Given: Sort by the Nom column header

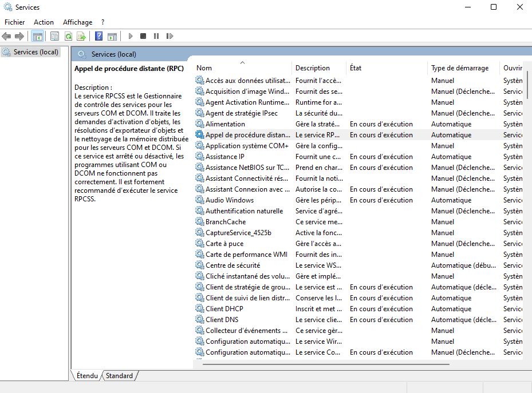Looking at the screenshot, I should click(243, 68).
